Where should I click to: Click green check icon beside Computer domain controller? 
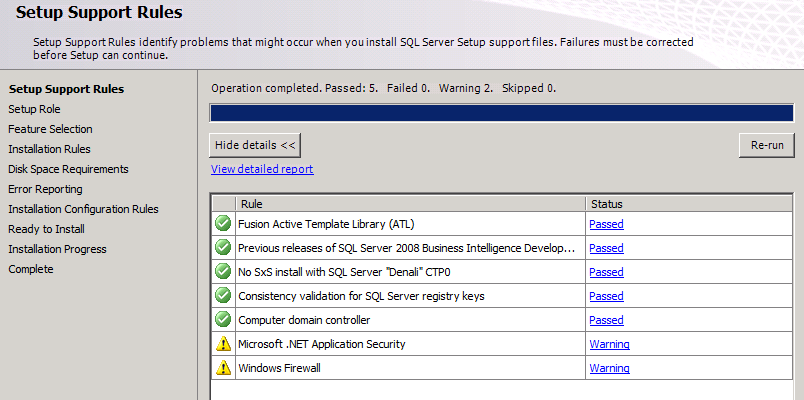point(223,319)
